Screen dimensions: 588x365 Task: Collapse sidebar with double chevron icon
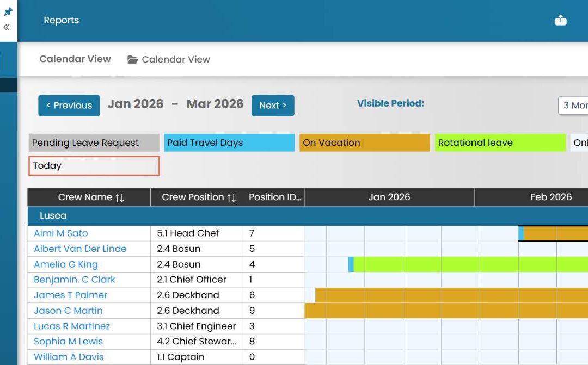click(x=7, y=27)
